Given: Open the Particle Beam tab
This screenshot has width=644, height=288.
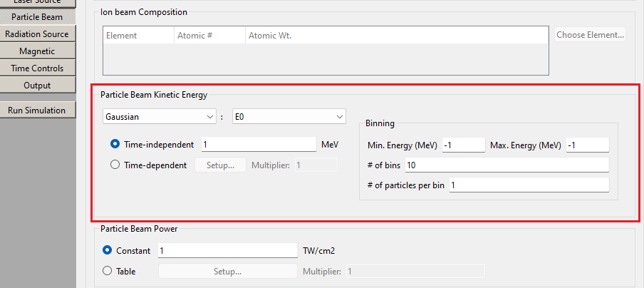Looking at the screenshot, I should pos(37,16).
